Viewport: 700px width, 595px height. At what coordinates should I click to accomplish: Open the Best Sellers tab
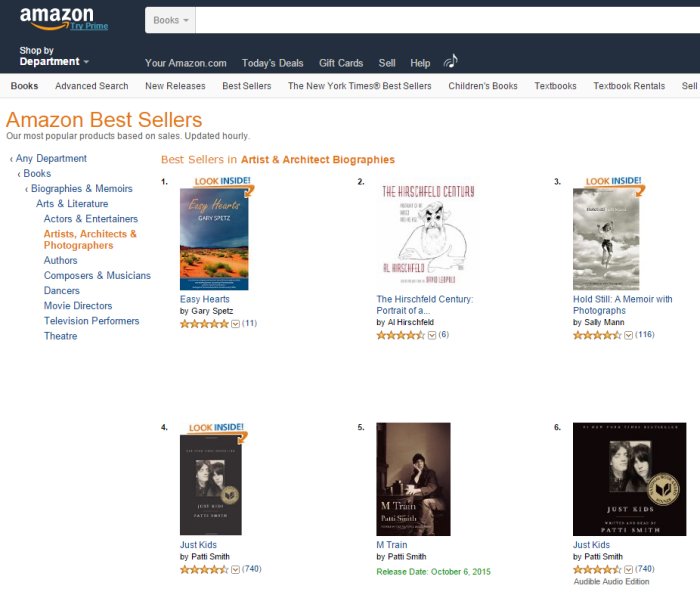(246, 86)
